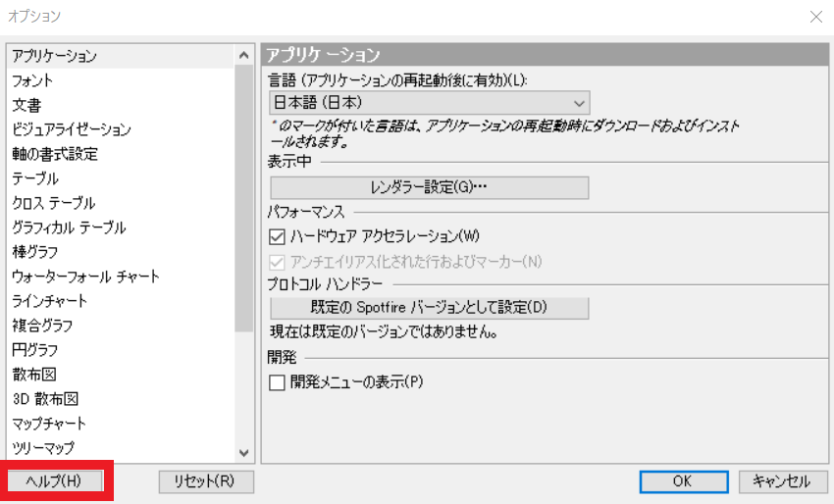Close the オプション dialog with X

click(x=816, y=17)
